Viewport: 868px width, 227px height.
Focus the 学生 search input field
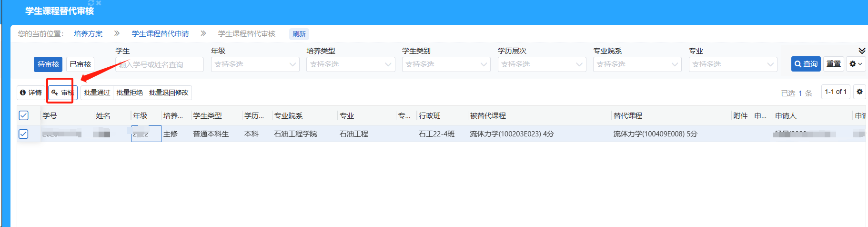(160, 64)
